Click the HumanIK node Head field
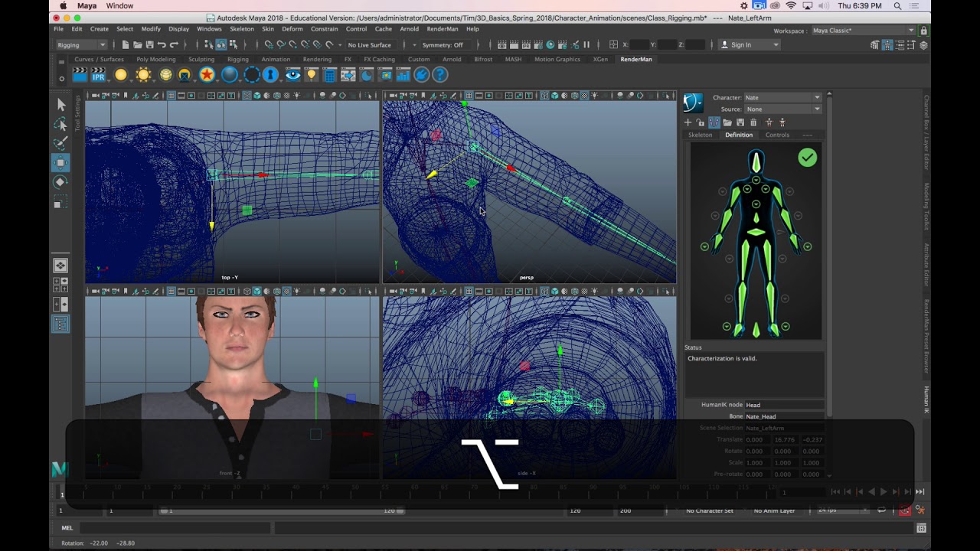980x551 pixels. [784, 405]
